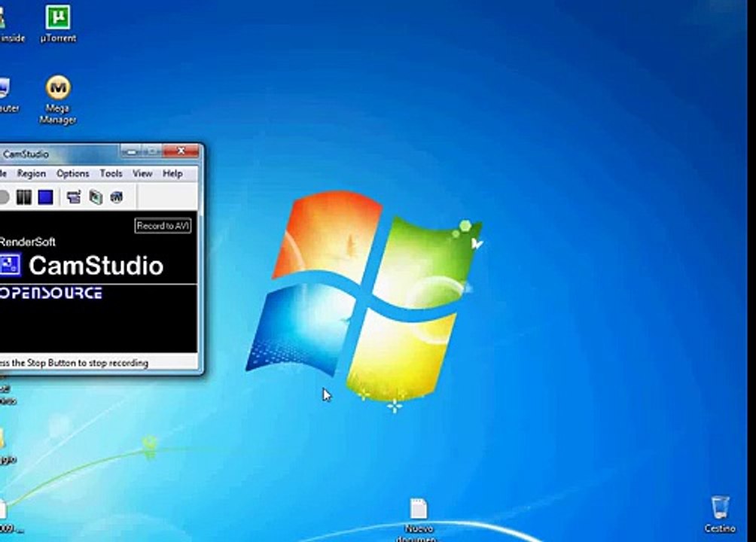The height and width of the screenshot is (542, 756).
Task: Click the RenderSoft text in banner
Action: pos(27,242)
